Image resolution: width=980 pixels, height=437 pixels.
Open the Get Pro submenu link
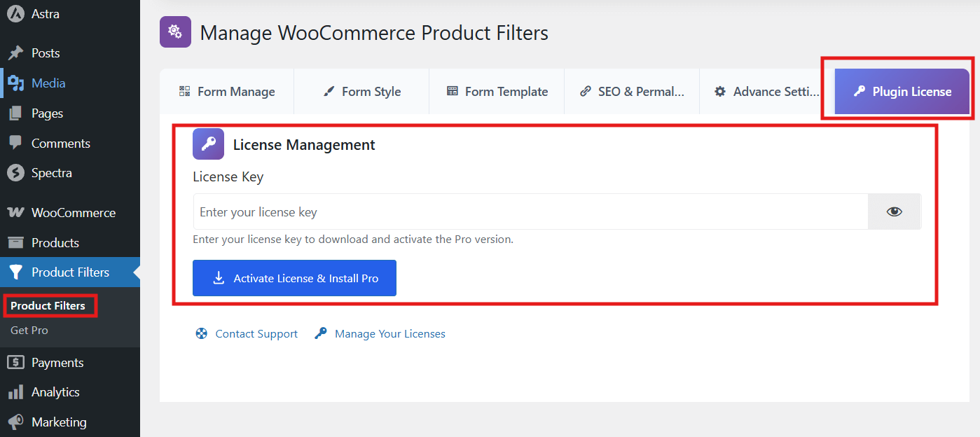[x=29, y=331]
